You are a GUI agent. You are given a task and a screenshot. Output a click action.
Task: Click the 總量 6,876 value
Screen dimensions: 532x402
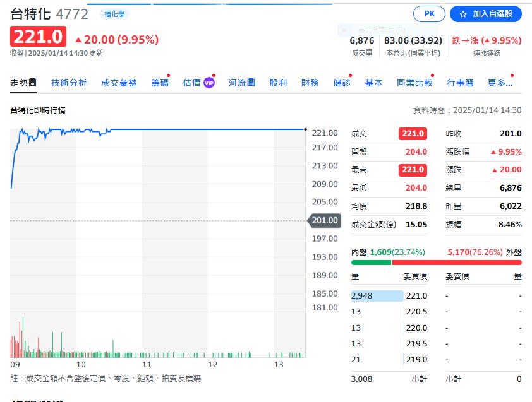click(511, 188)
